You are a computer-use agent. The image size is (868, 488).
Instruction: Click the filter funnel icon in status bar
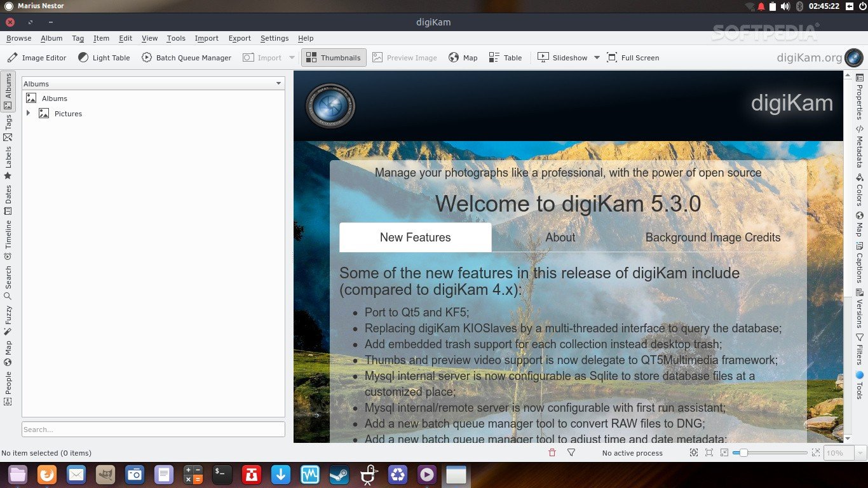(x=571, y=453)
